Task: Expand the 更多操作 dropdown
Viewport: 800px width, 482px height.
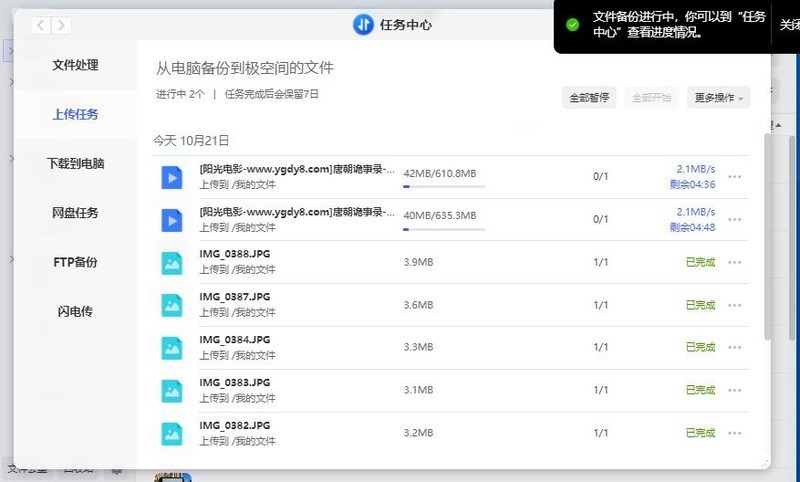Action: coord(718,97)
